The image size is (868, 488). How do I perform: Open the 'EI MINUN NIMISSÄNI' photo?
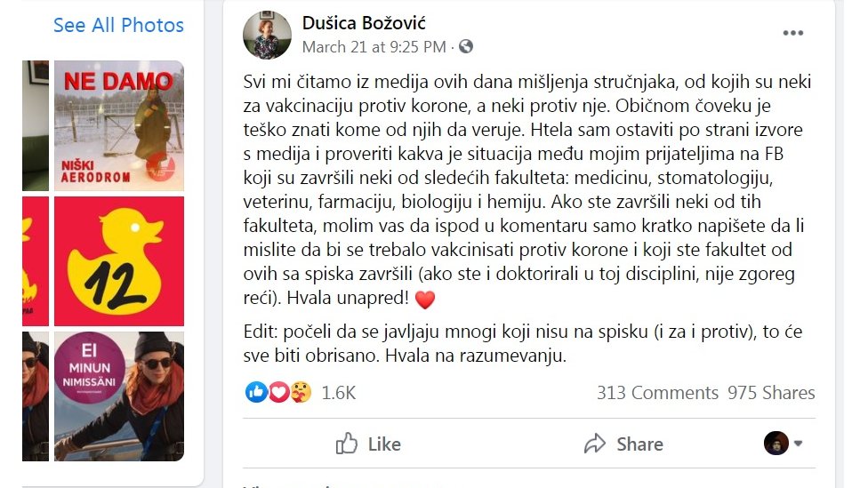(x=119, y=396)
